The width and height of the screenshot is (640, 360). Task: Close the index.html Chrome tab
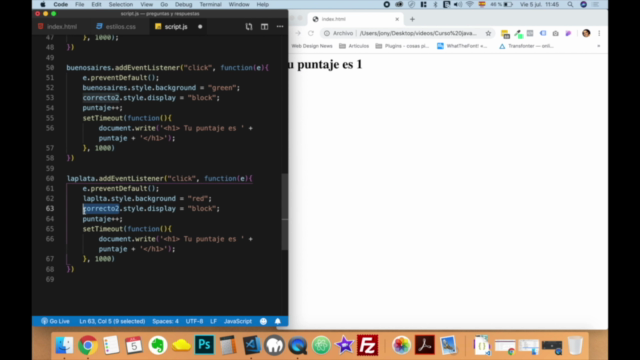[397, 19]
